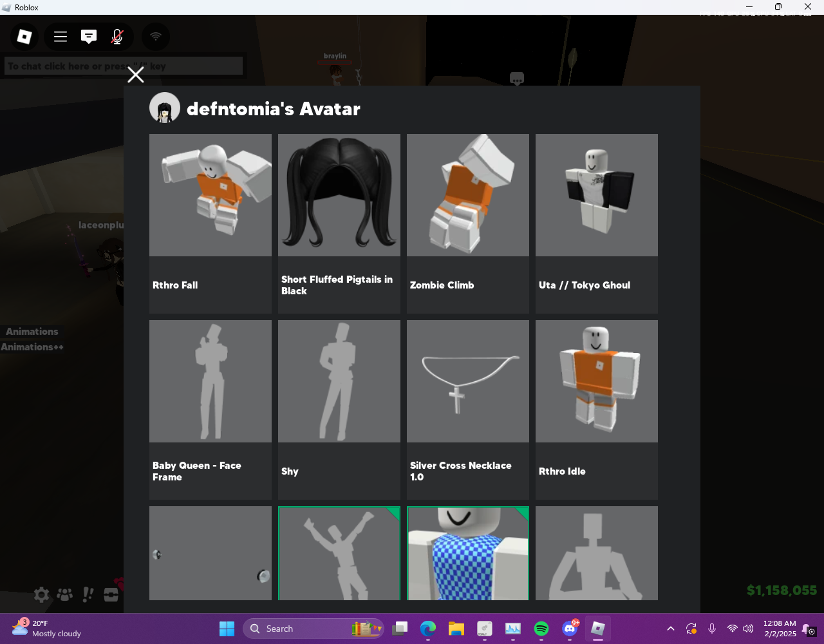This screenshot has height=644, width=824.
Task: Click the update sync tray icon
Action: (691, 629)
